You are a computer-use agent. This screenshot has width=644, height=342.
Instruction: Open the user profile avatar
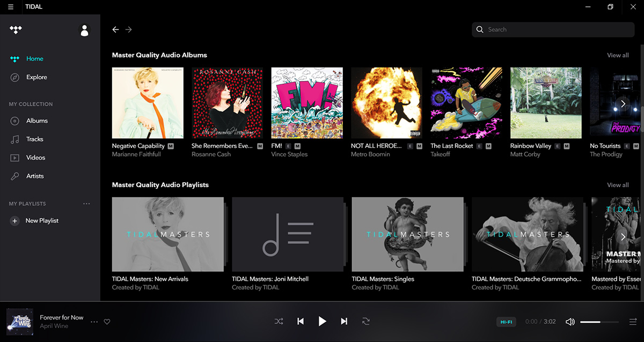(x=84, y=31)
